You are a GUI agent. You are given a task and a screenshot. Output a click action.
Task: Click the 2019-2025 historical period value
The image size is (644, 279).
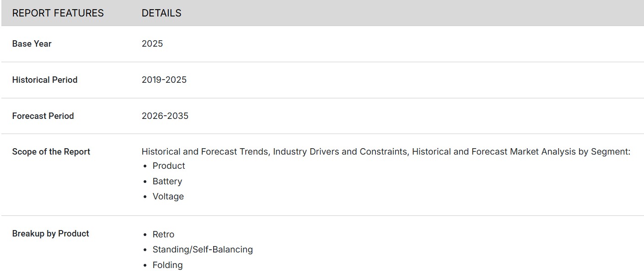point(164,80)
